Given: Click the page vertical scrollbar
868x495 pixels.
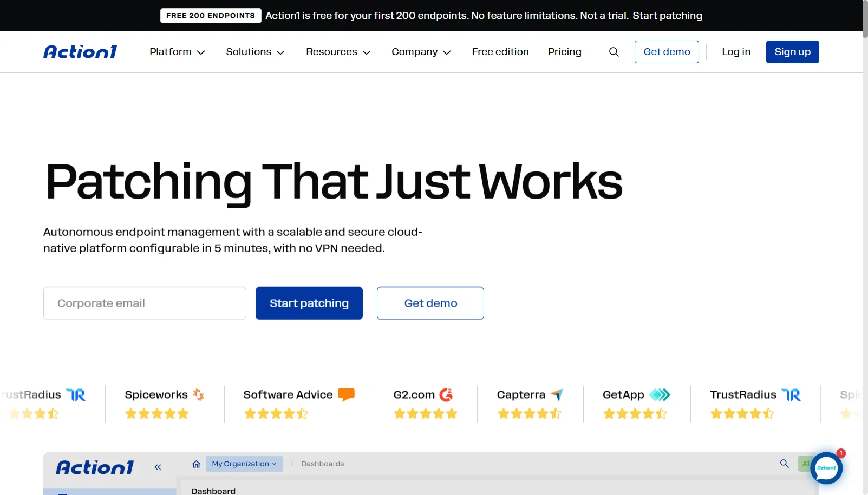Looking at the screenshot, I should click(865, 248).
